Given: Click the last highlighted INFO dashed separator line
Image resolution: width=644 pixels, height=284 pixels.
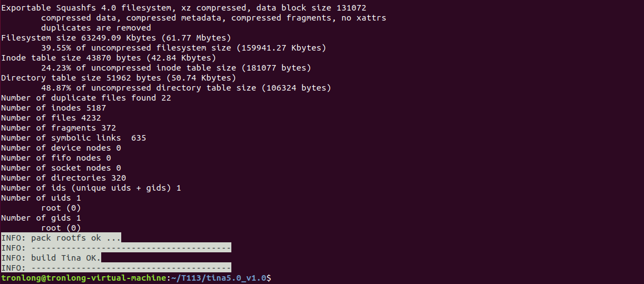Looking at the screenshot, I should tap(116, 267).
